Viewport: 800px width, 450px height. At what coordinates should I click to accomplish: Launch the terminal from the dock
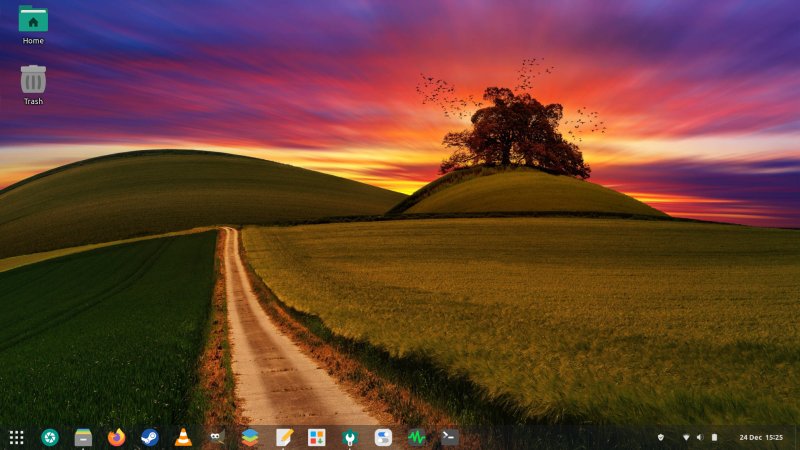click(449, 437)
